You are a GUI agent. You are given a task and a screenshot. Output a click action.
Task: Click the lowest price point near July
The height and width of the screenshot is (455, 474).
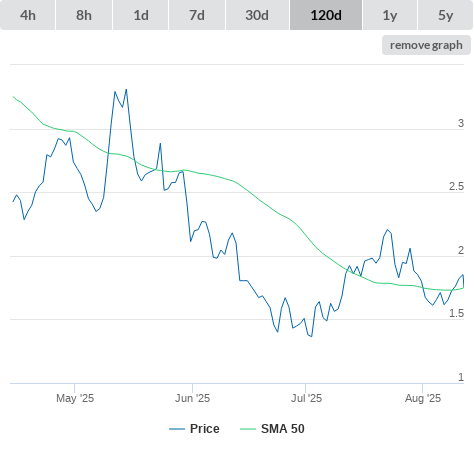tap(311, 336)
